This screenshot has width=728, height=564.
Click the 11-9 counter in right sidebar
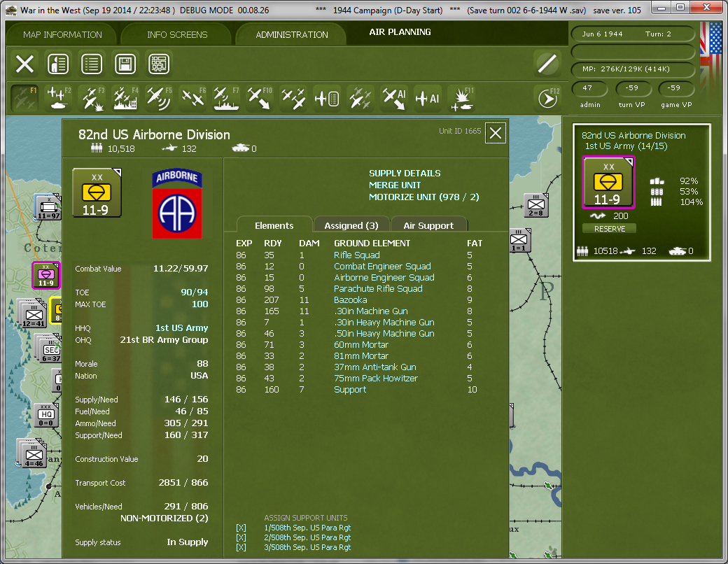tap(608, 183)
